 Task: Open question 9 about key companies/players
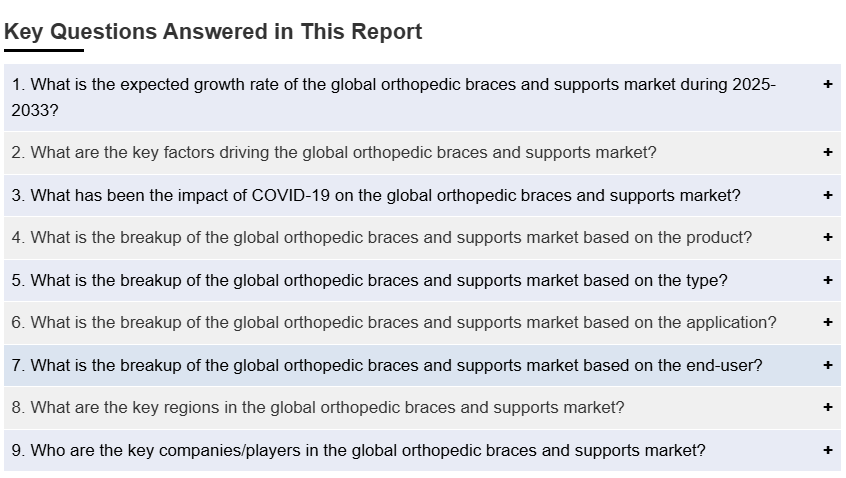[x=358, y=451]
